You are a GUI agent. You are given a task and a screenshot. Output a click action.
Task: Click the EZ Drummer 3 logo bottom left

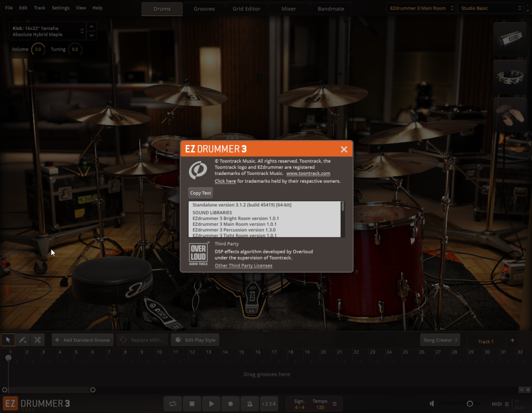(37, 404)
